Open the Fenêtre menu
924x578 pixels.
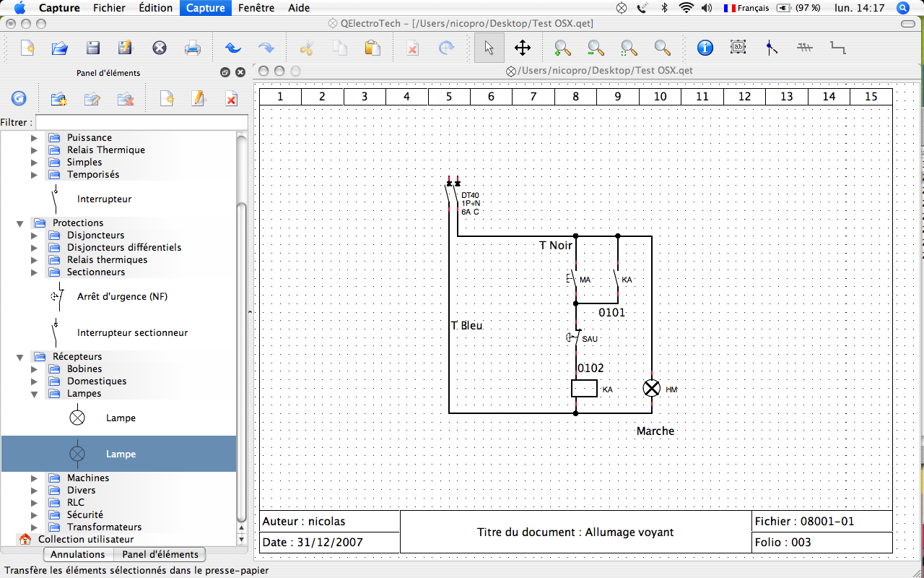[x=256, y=8]
